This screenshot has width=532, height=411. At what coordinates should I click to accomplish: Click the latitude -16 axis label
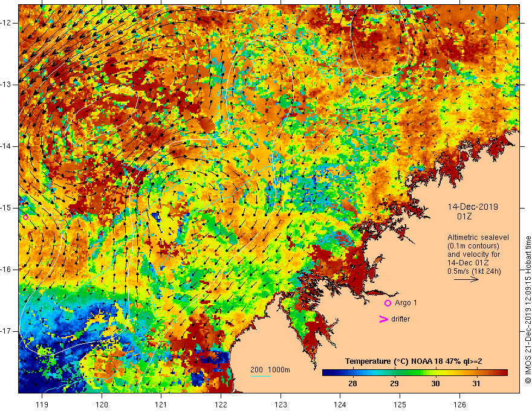(x=7, y=270)
